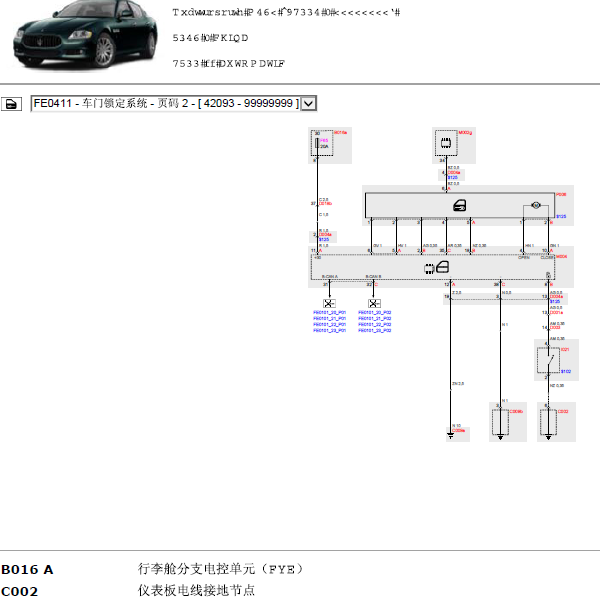Click the print icon beside the diagram selector
Screen dimensions: 600x605
11,104
